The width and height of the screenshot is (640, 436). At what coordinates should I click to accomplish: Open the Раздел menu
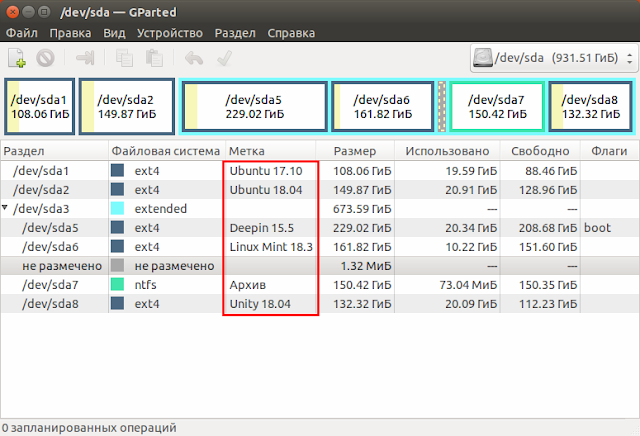235,33
